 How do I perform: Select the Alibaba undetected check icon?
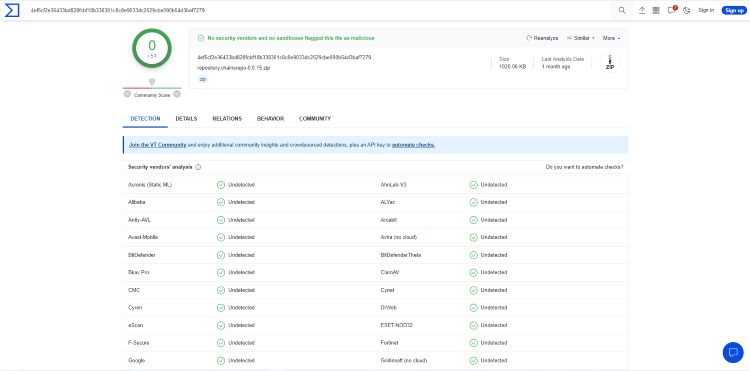pos(221,202)
